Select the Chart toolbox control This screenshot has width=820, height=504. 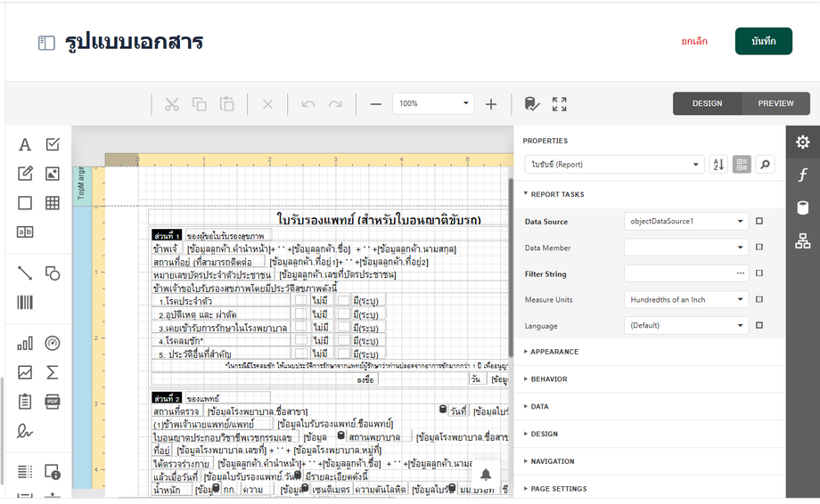click(x=25, y=343)
